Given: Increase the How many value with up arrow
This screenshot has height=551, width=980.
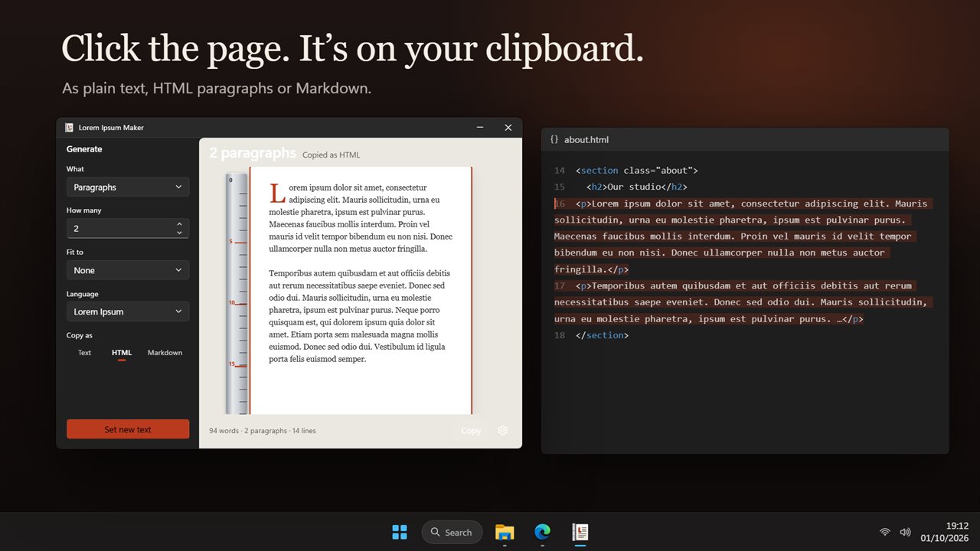Looking at the screenshot, I should pyautogui.click(x=179, y=224).
